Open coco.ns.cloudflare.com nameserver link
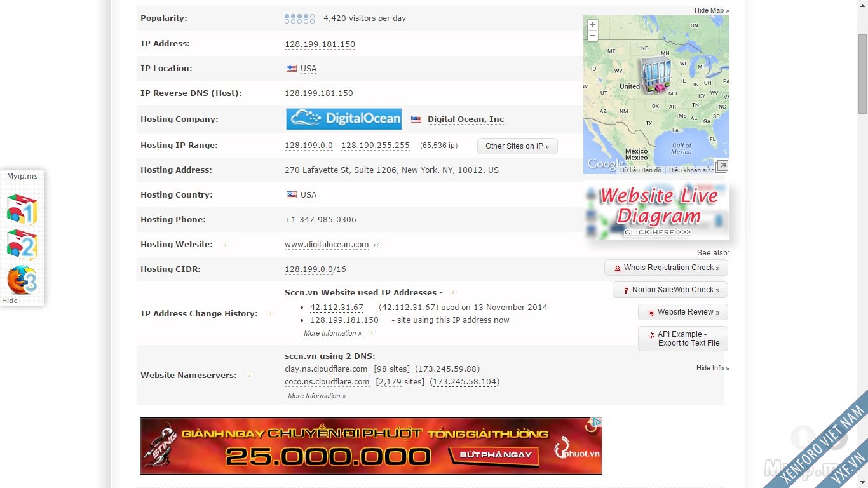Screen dimensions: 868x488 tap(327, 382)
